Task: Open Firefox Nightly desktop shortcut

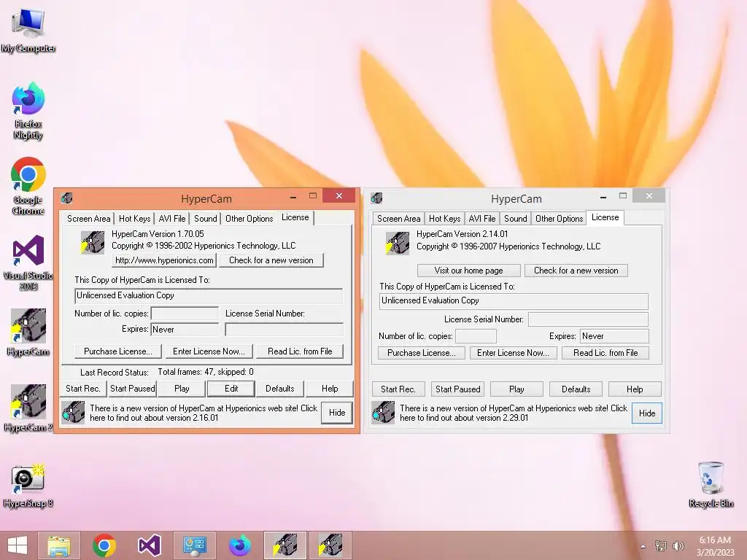Action: 28,111
